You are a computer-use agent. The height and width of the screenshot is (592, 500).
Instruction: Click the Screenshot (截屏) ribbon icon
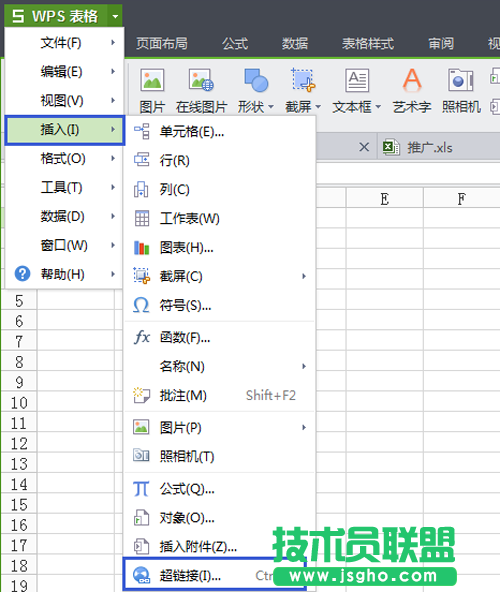point(303,80)
